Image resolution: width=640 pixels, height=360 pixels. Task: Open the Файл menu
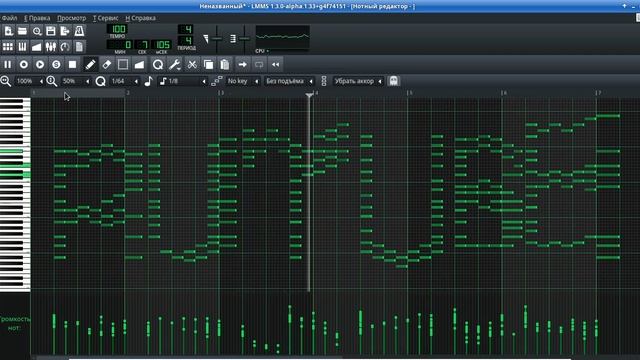point(9,18)
